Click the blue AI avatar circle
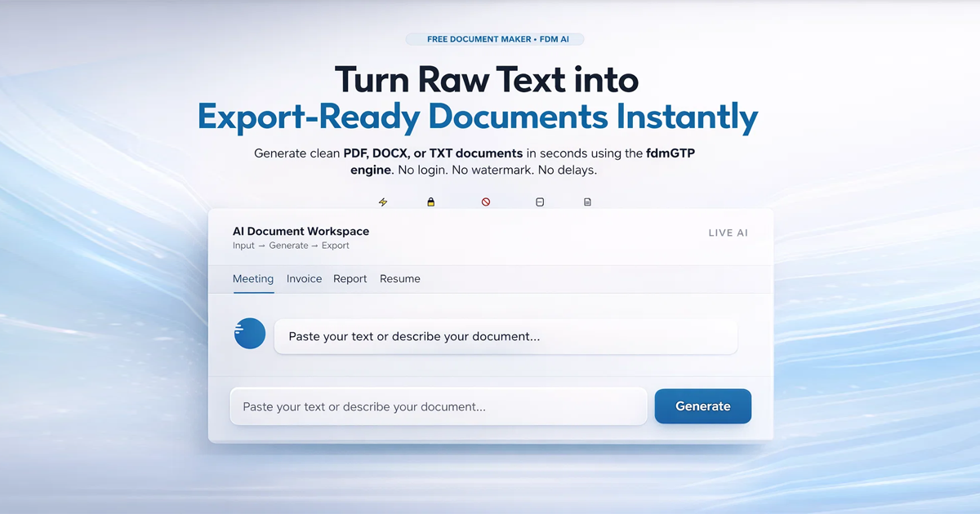Viewport: 980px width, 514px height. tap(250, 334)
